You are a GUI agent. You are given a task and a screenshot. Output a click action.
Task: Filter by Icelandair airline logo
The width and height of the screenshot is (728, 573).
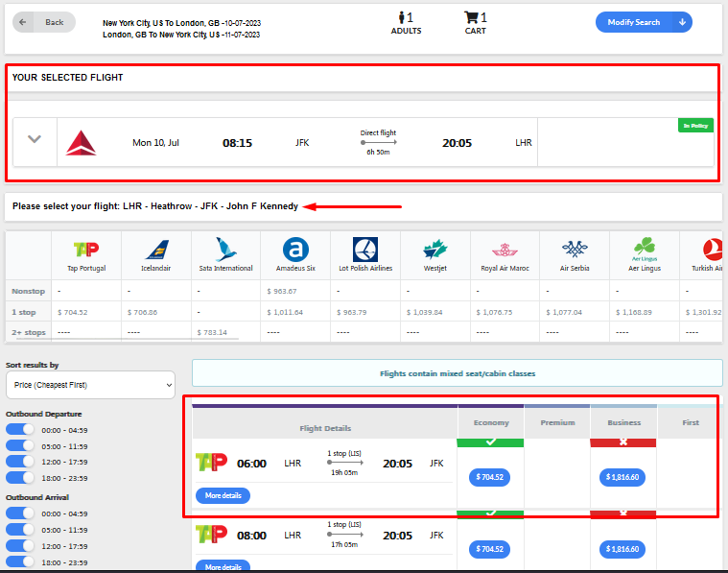pyautogui.click(x=156, y=250)
